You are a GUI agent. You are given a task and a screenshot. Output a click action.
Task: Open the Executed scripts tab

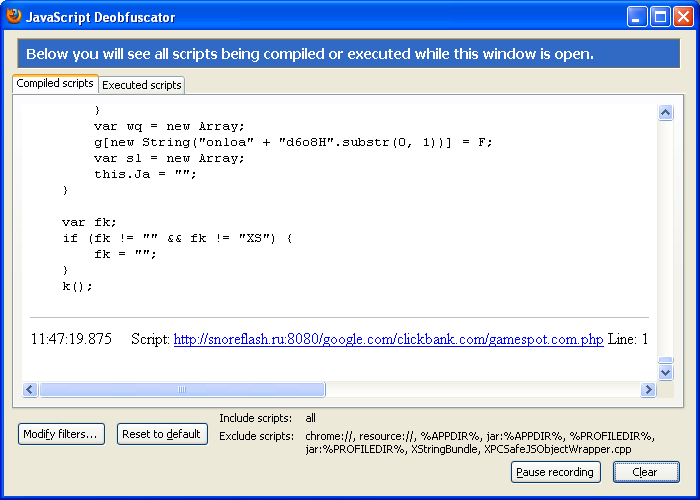pyautogui.click(x=142, y=85)
